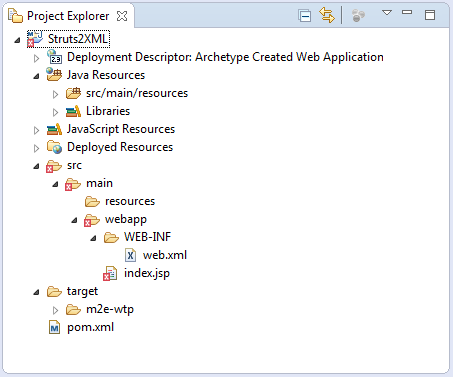Collapse the target folder arrow
The width and height of the screenshot is (453, 377).
pos(36,292)
